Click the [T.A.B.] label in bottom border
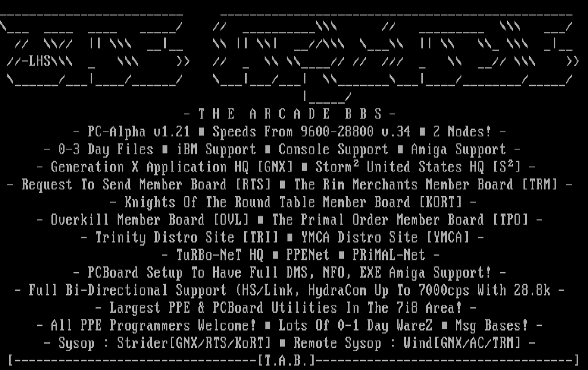The height and width of the screenshot is (370, 588). click(x=286, y=360)
